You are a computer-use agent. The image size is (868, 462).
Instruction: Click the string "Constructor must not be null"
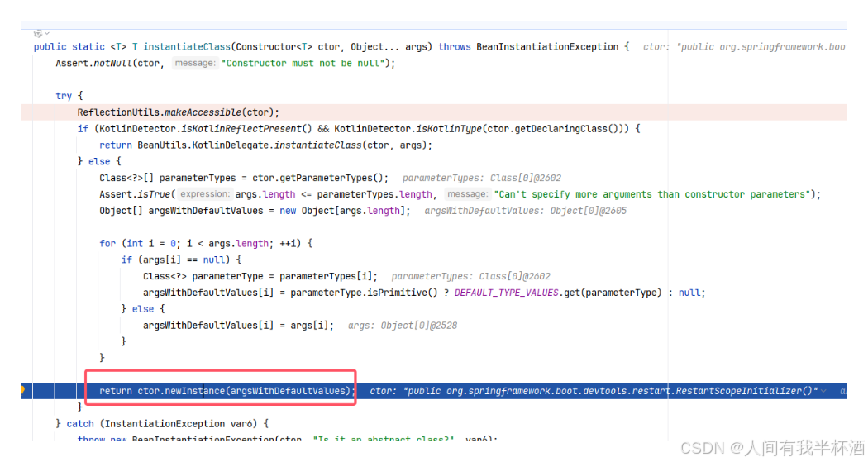point(303,63)
